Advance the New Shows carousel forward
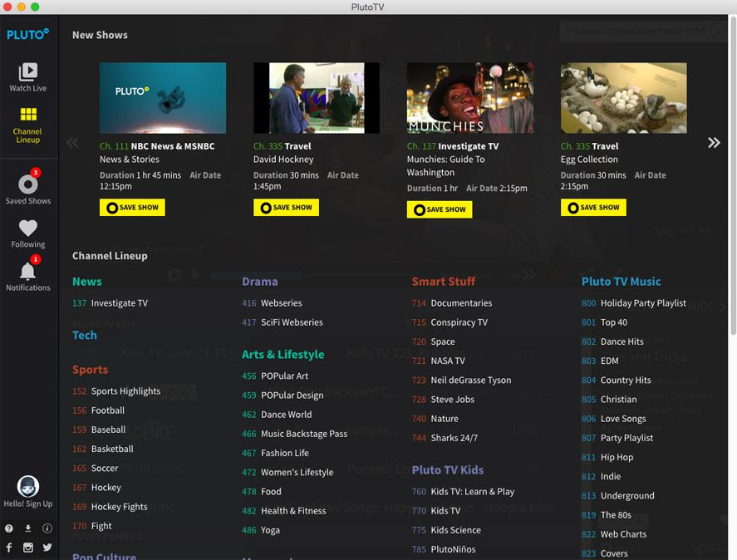737x560 pixels. point(715,141)
